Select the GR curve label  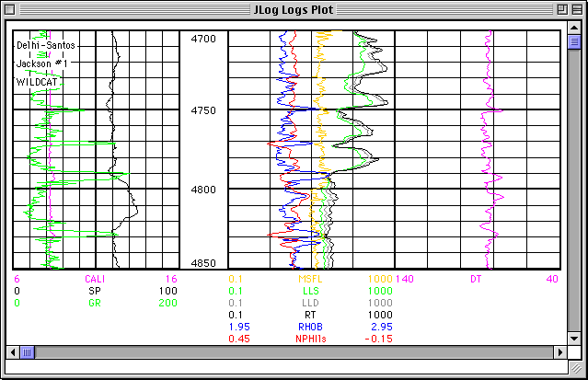point(93,303)
